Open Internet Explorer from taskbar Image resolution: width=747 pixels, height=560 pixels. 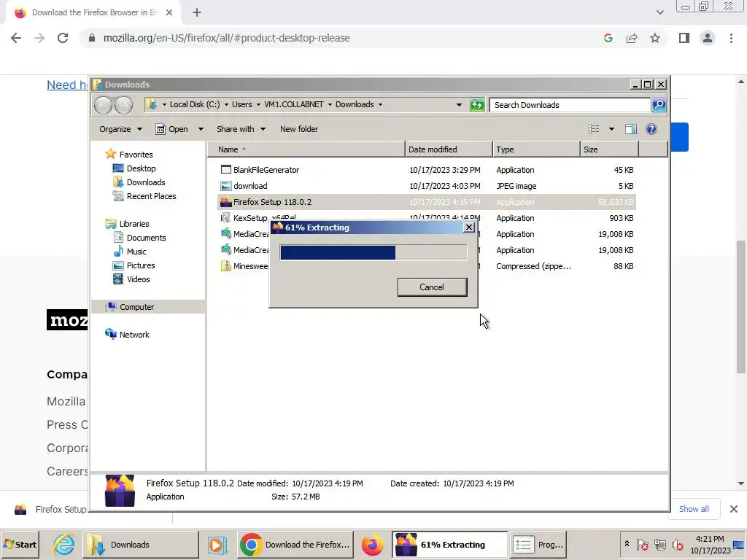pyautogui.click(x=63, y=545)
